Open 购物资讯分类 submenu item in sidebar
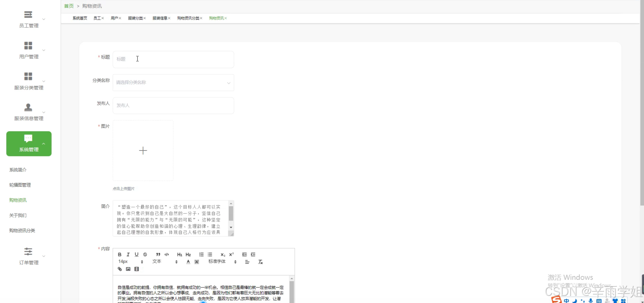Image resolution: width=644 pixels, height=303 pixels. [x=22, y=230]
